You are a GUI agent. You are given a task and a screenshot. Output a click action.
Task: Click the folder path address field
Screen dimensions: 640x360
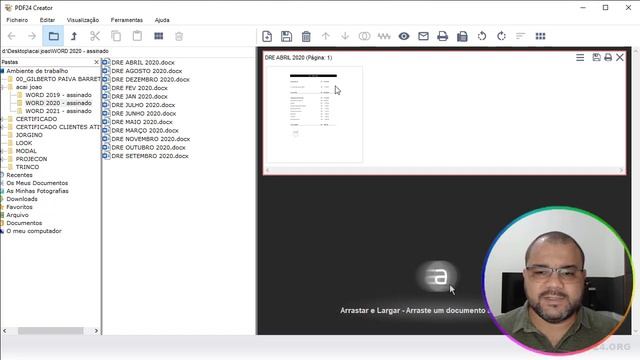[128, 51]
